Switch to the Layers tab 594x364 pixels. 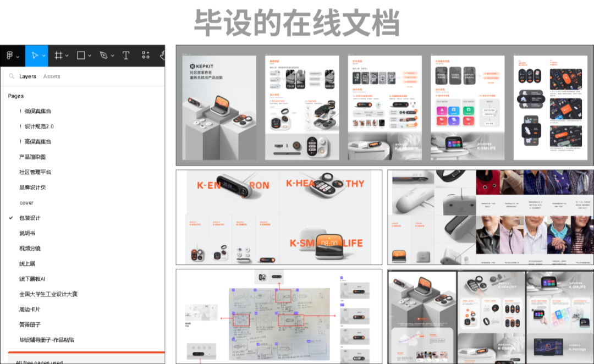tap(28, 76)
